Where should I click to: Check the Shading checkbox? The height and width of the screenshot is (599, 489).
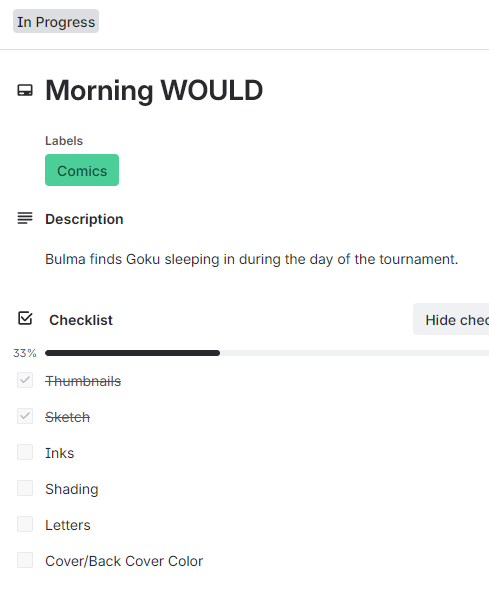tap(25, 488)
